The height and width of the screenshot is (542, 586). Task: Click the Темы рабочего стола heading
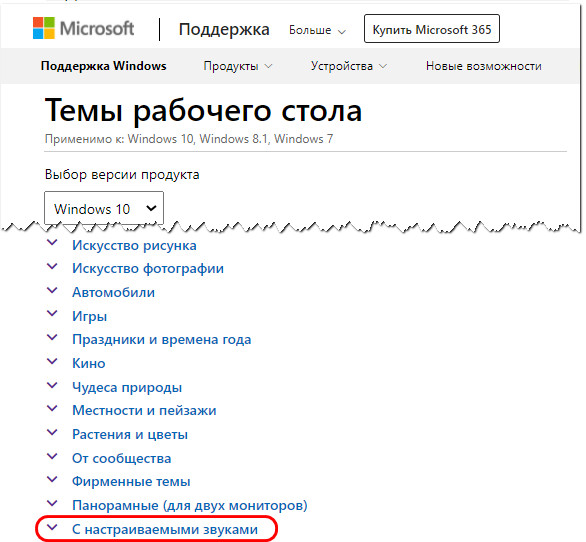point(203,111)
